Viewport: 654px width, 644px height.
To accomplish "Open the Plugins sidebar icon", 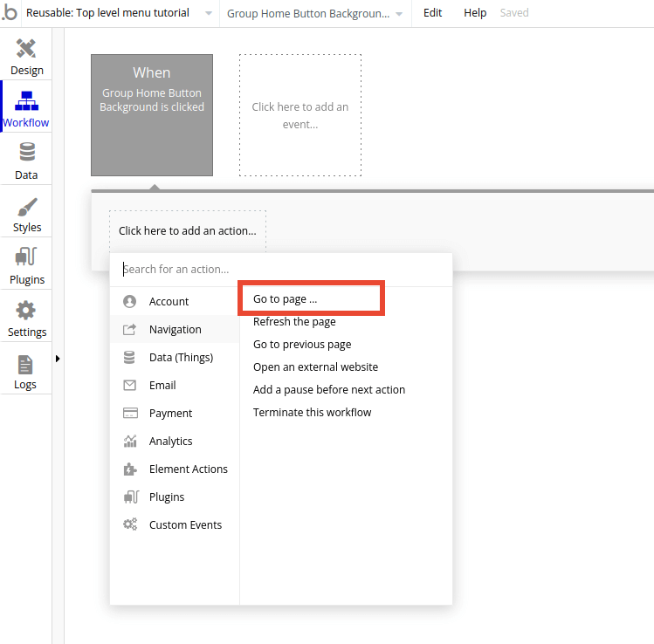I will [26, 259].
